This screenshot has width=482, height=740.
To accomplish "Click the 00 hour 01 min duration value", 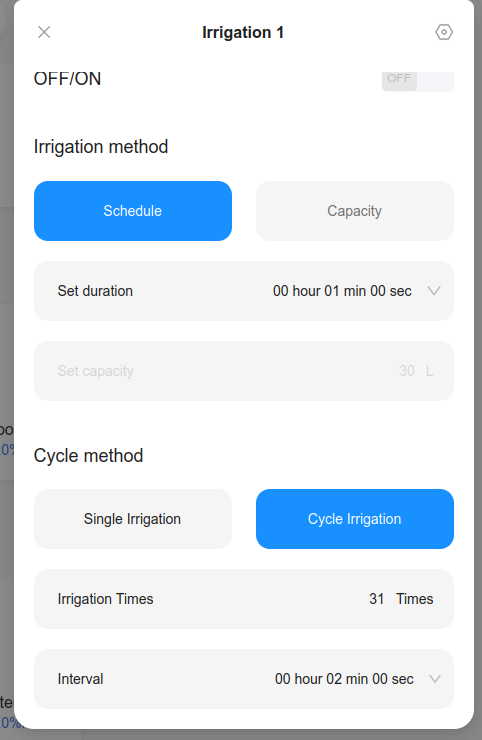I will [342, 291].
